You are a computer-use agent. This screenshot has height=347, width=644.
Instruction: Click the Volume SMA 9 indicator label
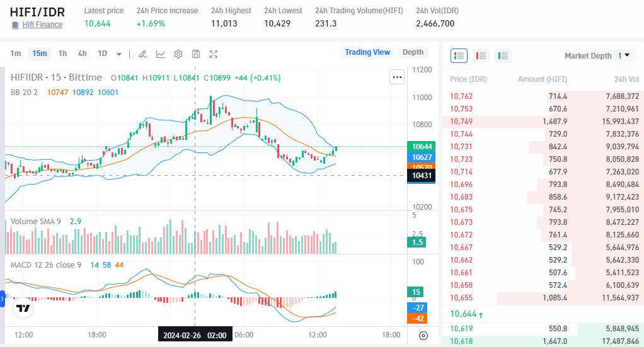36,221
